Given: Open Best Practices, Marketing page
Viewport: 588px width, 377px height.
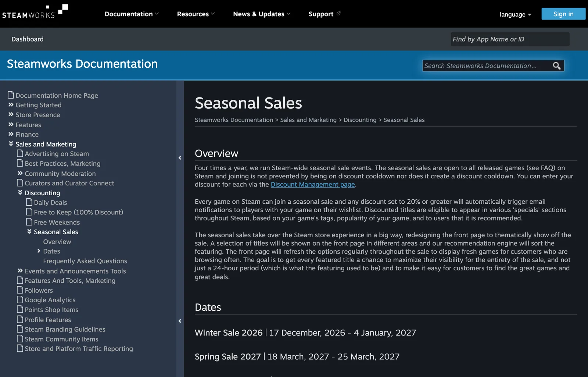Looking at the screenshot, I should tap(62, 163).
